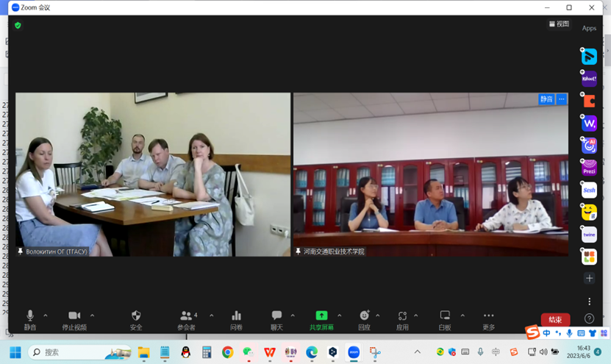Click the red End (结束) meeting button
This screenshot has height=364, width=611.
click(x=555, y=319)
